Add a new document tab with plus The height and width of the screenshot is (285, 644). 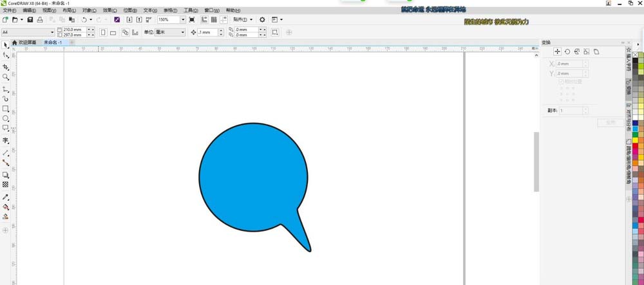pyautogui.click(x=72, y=42)
